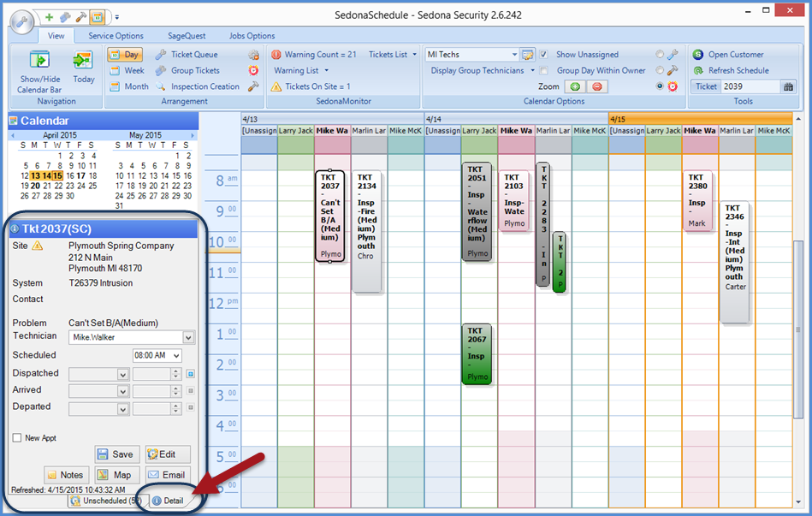Switch to Week arrangement view
The image size is (812, 516).
click(127, 70)
